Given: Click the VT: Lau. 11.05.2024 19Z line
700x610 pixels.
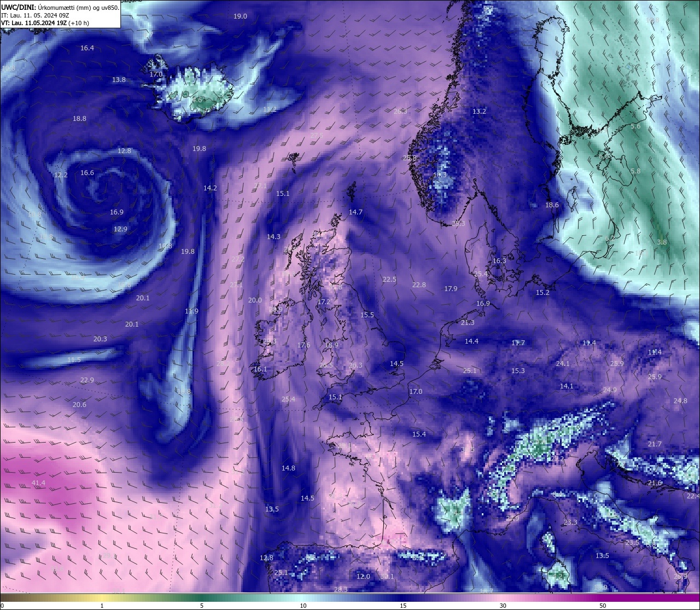Looking at the screenshot, I should coord(45,23).
